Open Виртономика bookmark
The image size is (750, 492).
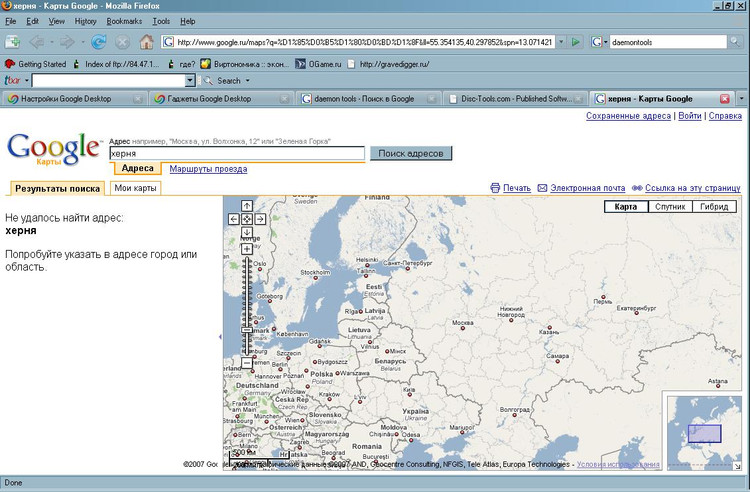coord(244,64)
